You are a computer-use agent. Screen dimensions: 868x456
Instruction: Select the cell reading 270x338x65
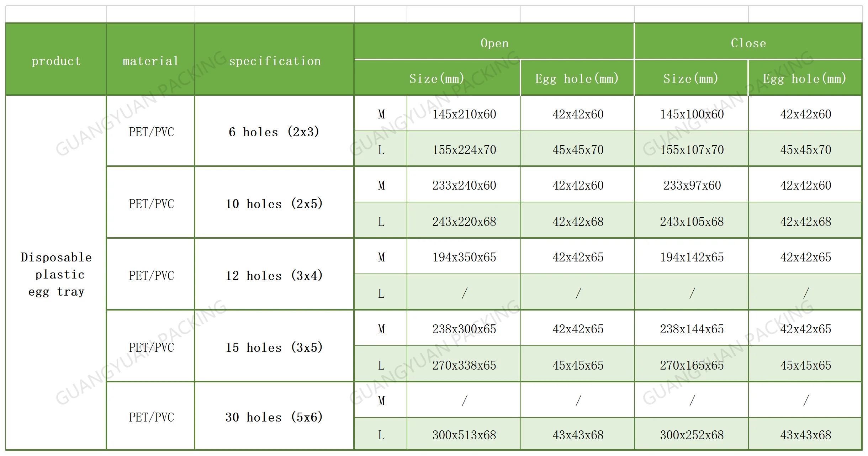[464, 365]
